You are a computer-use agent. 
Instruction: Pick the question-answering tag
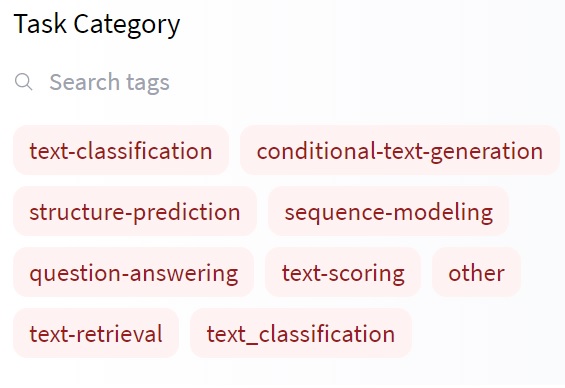coord(134,272)
